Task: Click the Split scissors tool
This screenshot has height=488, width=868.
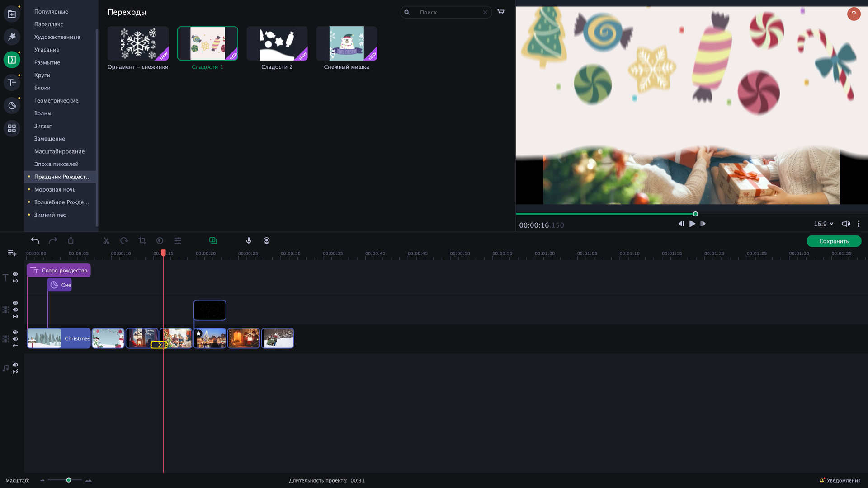Action: pyautogui.click(x=106, y=241)
